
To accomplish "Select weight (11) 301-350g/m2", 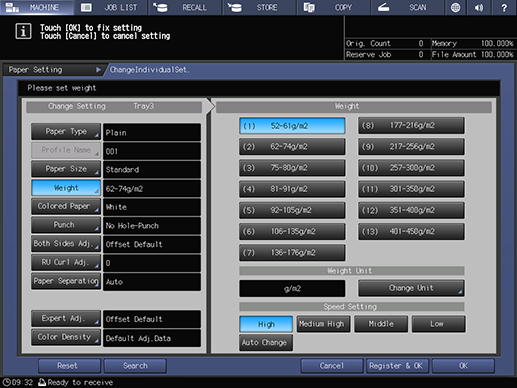I will (411, 189).
